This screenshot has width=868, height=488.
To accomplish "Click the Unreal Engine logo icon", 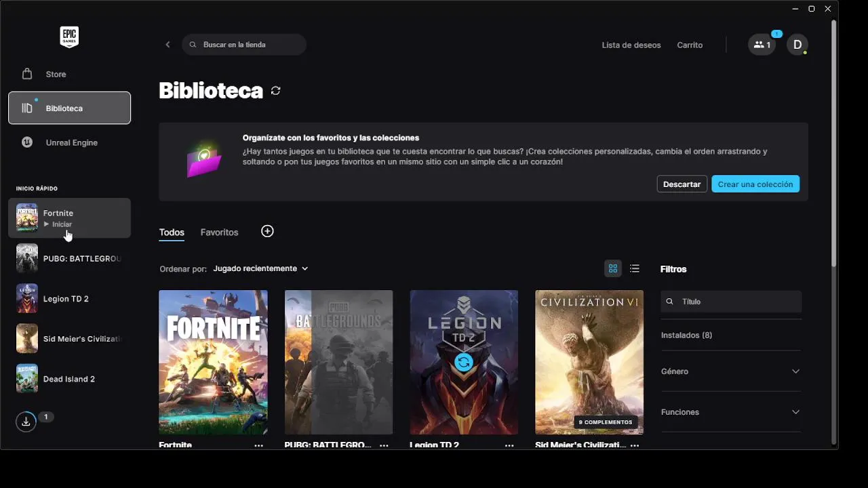I will click(26, 142).
